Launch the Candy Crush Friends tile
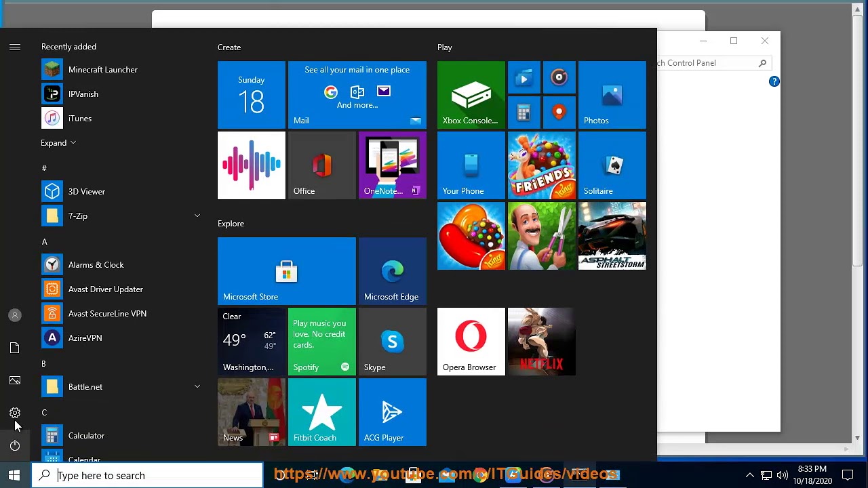 click(542, 165)
